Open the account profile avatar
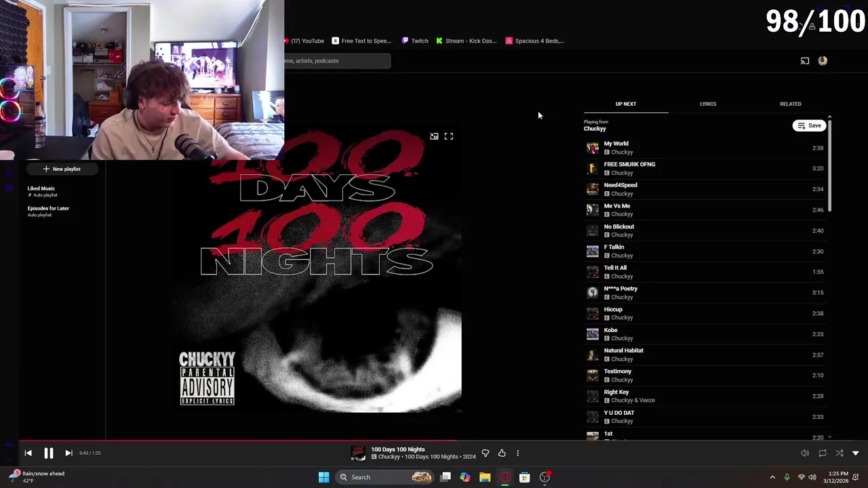The height and width of the screenshot is (488, 868). pos(823,60)
